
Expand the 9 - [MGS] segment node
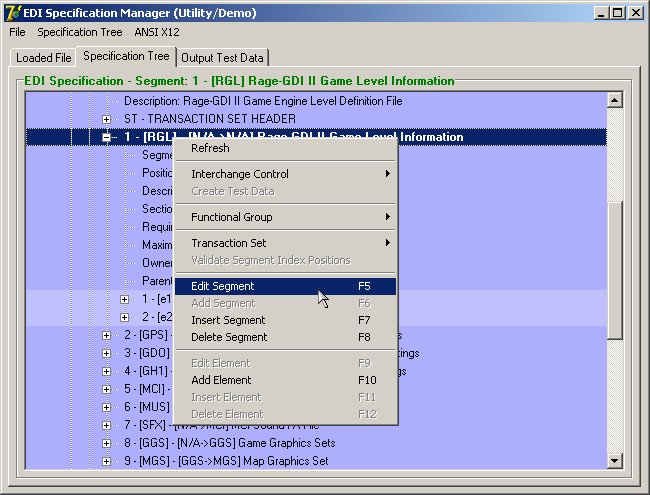[x=107, y=461]
